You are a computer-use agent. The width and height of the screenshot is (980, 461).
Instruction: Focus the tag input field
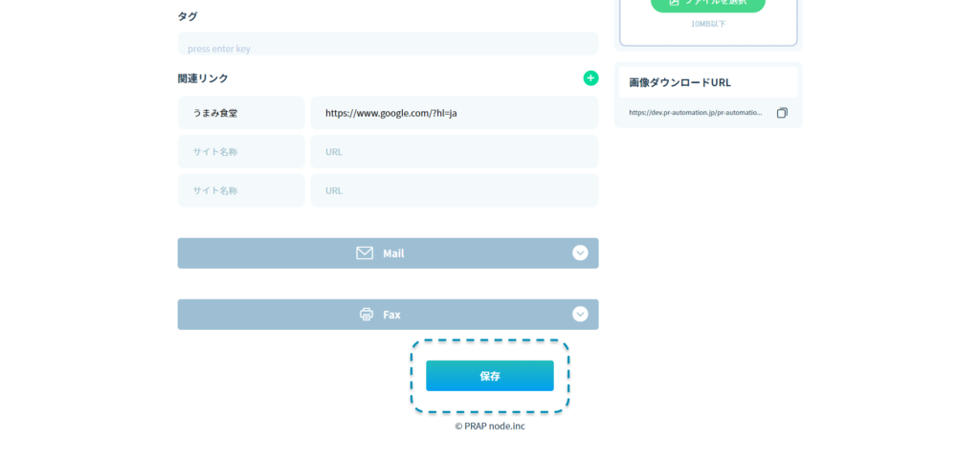388,47
